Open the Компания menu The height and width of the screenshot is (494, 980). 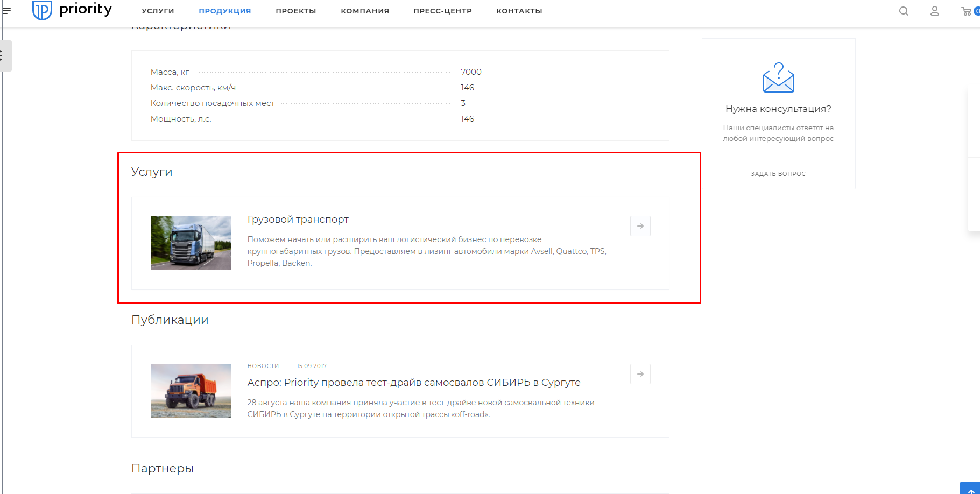coord(365,11)
